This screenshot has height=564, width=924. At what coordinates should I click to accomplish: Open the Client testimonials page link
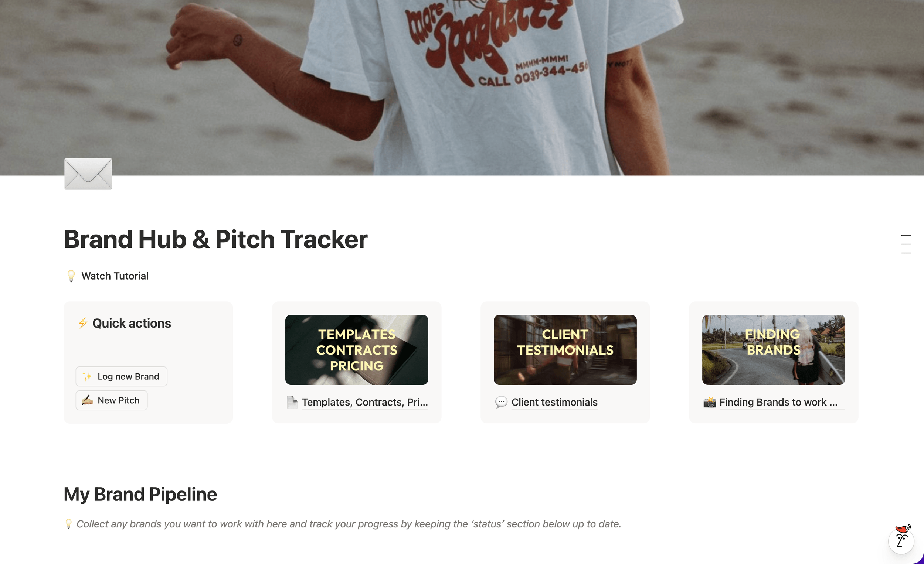(554, 402)
